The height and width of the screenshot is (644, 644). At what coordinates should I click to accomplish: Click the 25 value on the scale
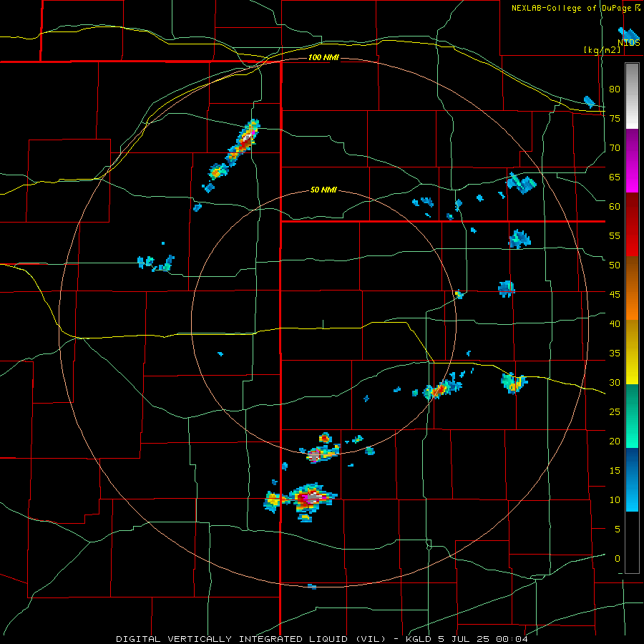[615, 411]
